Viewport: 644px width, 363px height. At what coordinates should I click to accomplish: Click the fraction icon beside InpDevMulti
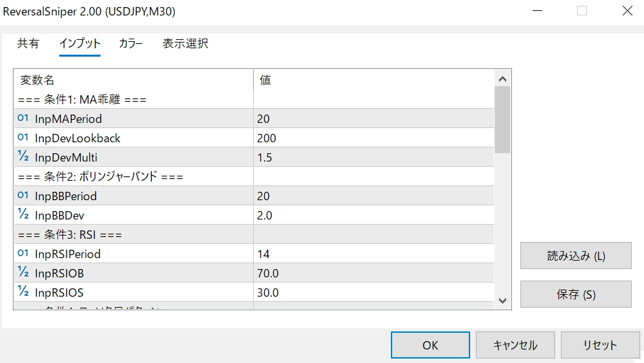[x=23, y=157]
